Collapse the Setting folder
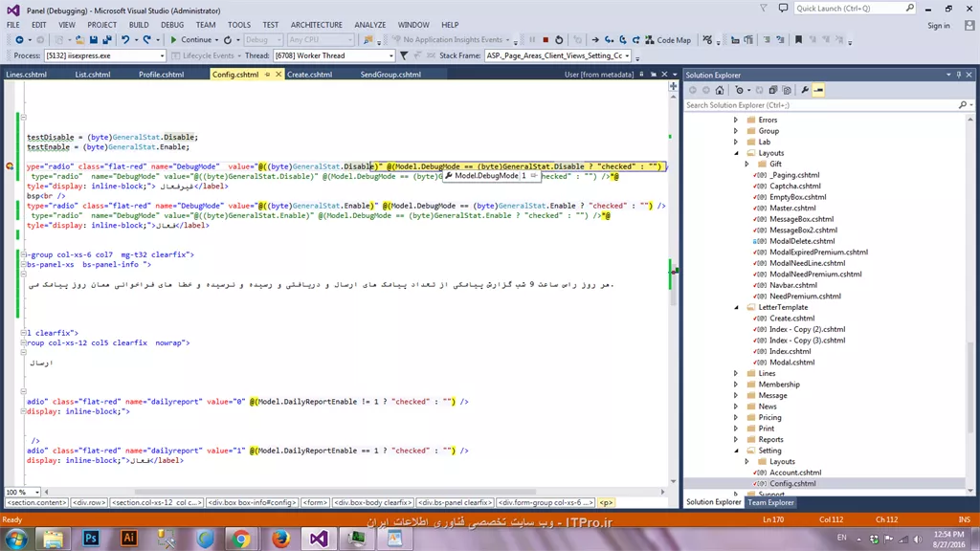This screenshot has width=980, height=551. [x=736, y=451]
